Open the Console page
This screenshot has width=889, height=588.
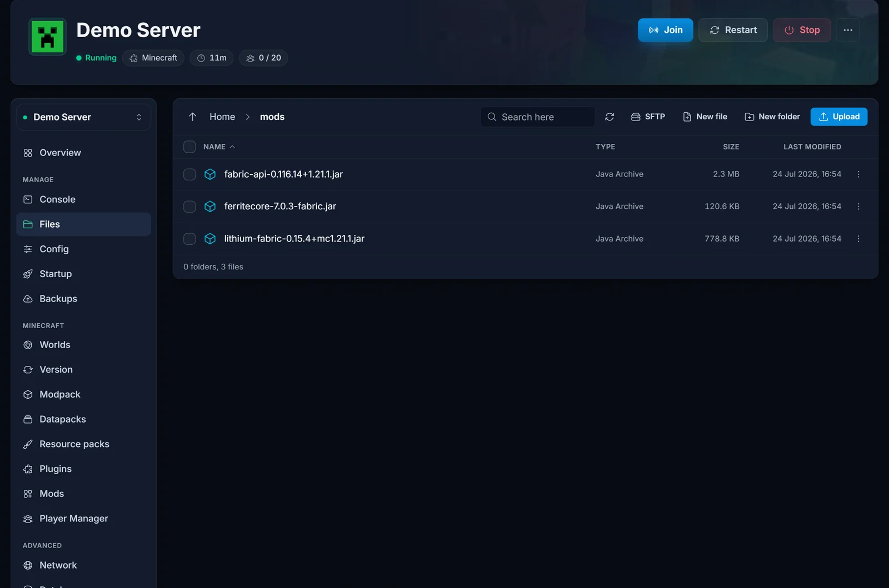tap(83, 199)
